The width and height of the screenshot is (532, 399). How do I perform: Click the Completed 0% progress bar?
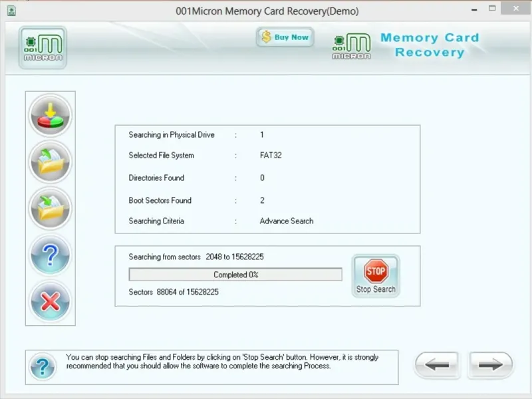click(235, 275)
